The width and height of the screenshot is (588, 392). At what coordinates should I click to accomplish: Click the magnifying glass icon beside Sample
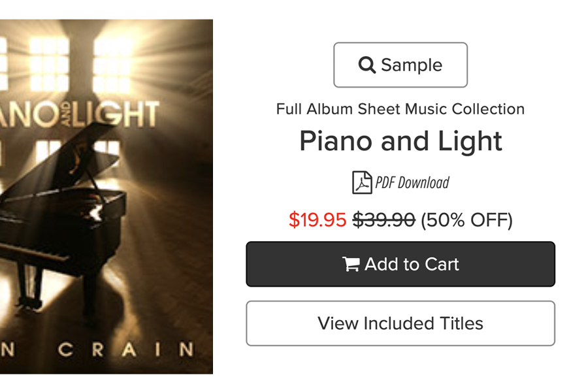tap(367, 65)
